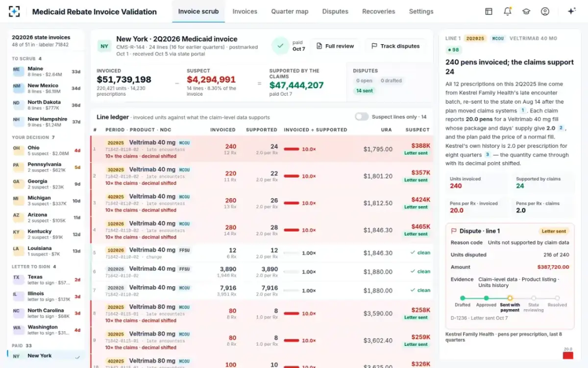Viewport: 588px width, 368px height.
Task: Open the Illinois letter to sign
Action: (x=46, y=296)
